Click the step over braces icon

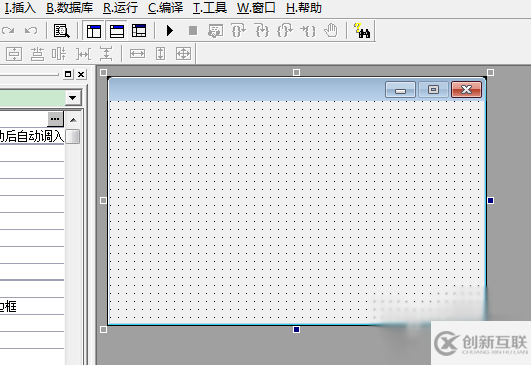[238, 31]
